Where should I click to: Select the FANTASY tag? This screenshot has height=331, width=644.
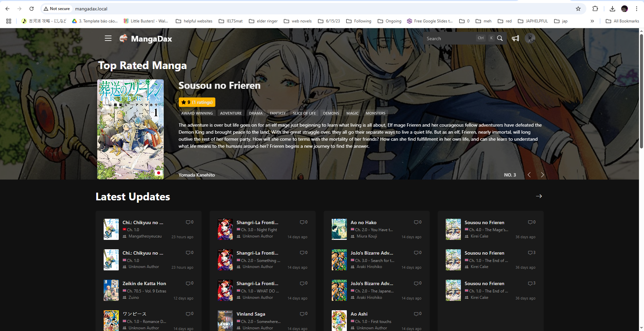coord(278,113)
